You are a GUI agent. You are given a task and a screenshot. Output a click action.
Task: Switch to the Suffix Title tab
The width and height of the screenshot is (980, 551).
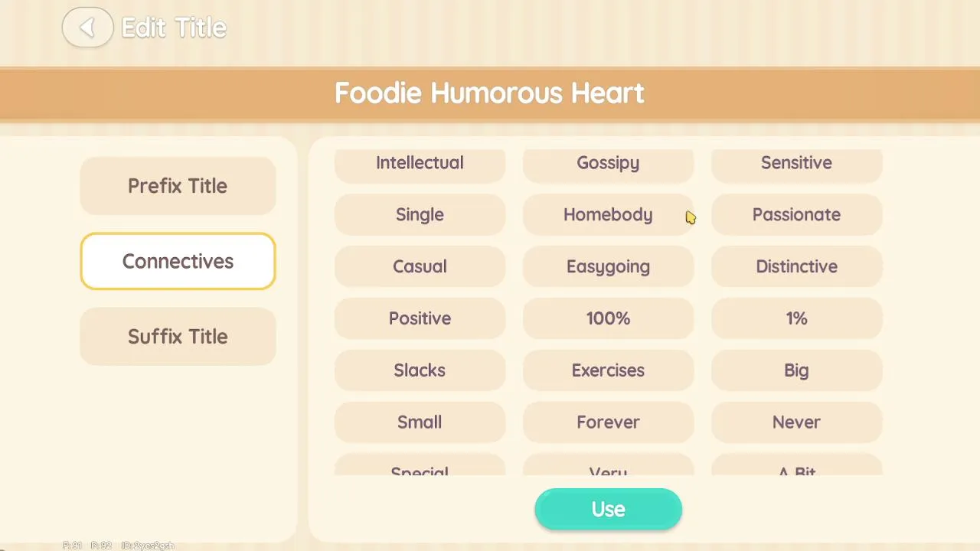(x=178, y=336)
